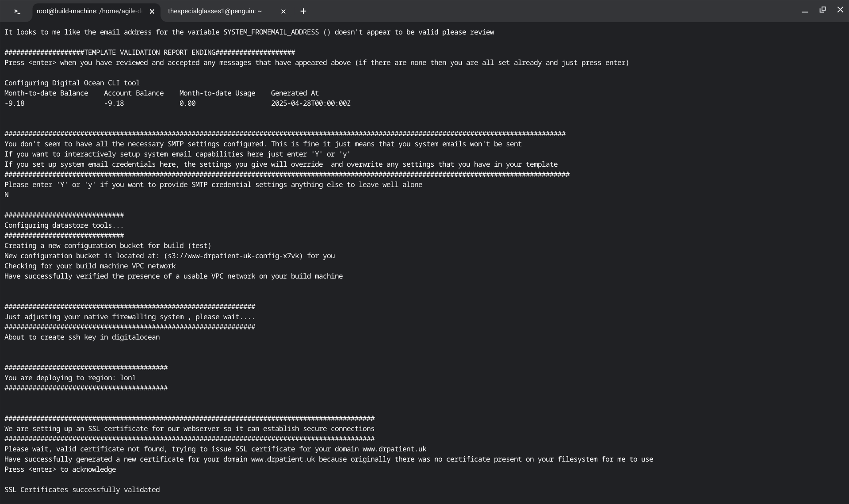Close the thespecialglasses1@penguin tab
Screen dimensions: 849x504
point(283,11)
